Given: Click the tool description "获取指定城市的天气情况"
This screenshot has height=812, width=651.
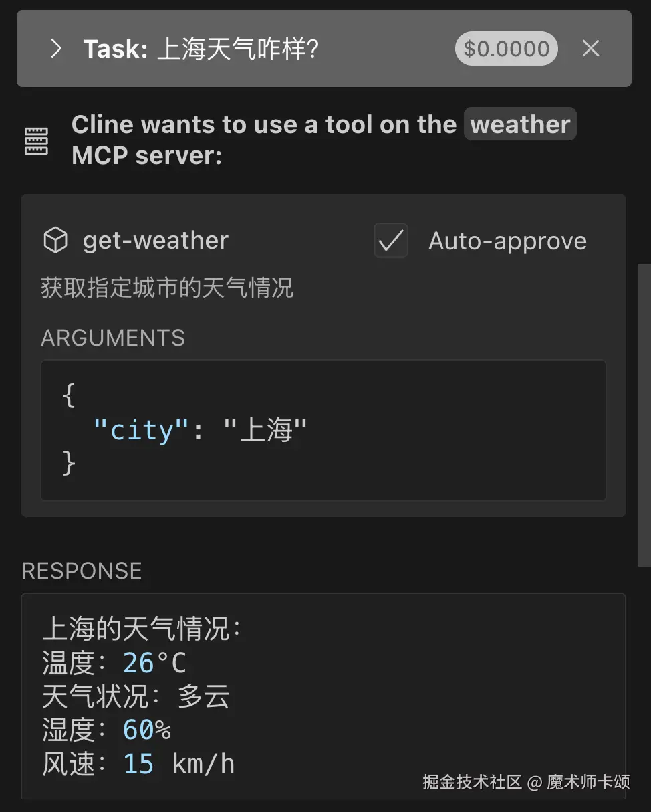Looking at the screenshot, I should (167, 288).
